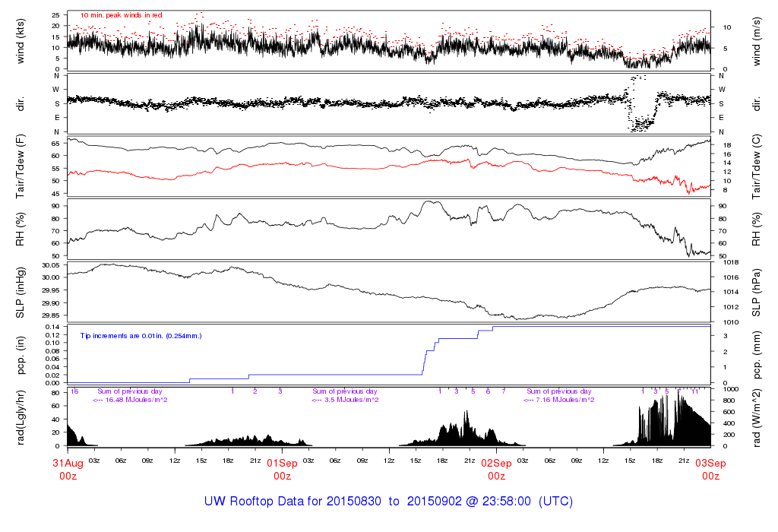Select the 'wind (kts)' axis label
This screenshot has height=532, width=778.
pyautogui.click(x=21, y=41)
